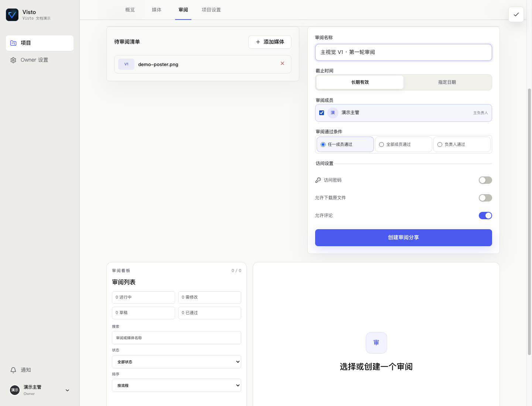Open 通知 in sidebar
Screen dimensions: 532x406
click(40, 370)
